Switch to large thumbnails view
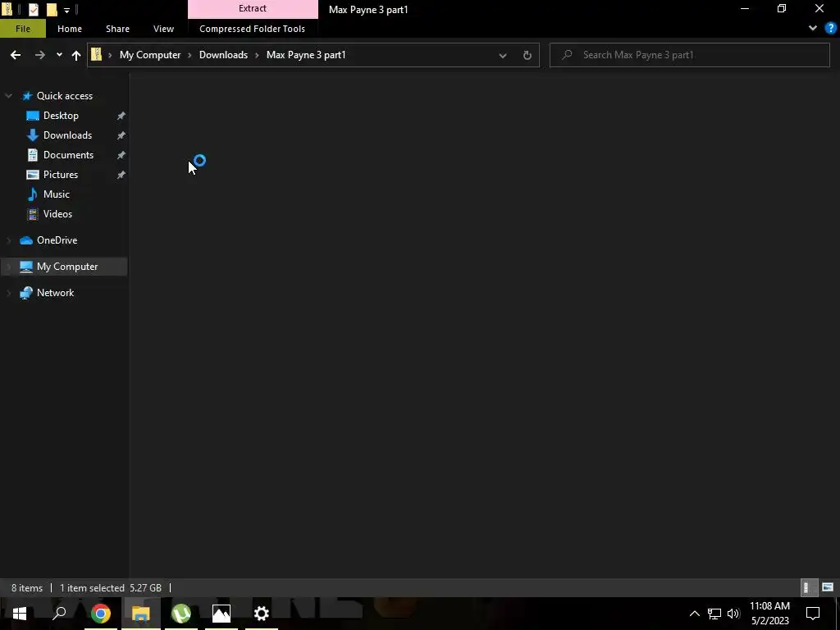The width and height of the screenshot is (840, 630). click(827, 587)
